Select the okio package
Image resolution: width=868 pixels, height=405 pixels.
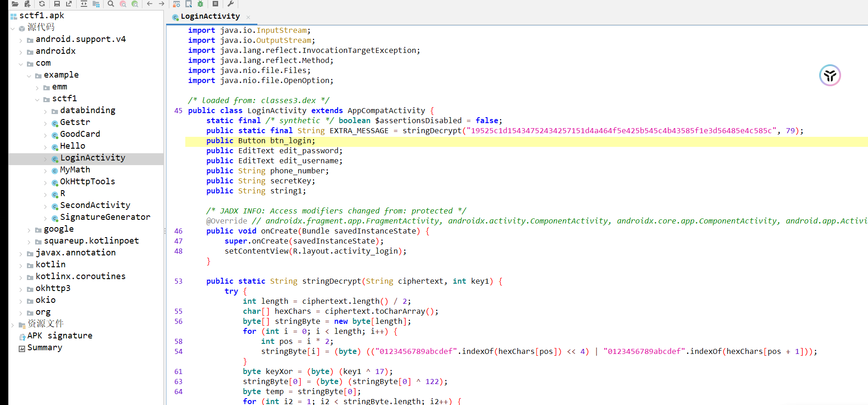click(x=46, y=300)
